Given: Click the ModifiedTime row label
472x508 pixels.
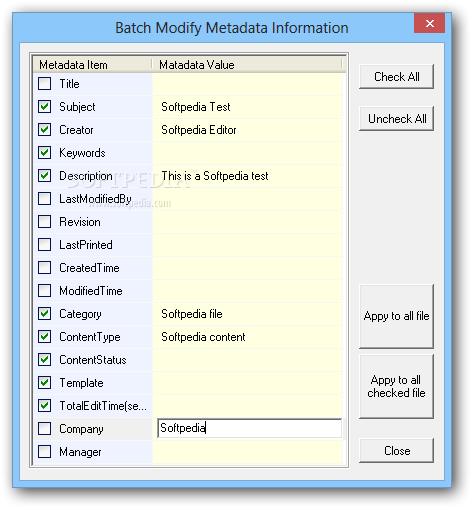Looking at the screenshot, I should 91,291.
